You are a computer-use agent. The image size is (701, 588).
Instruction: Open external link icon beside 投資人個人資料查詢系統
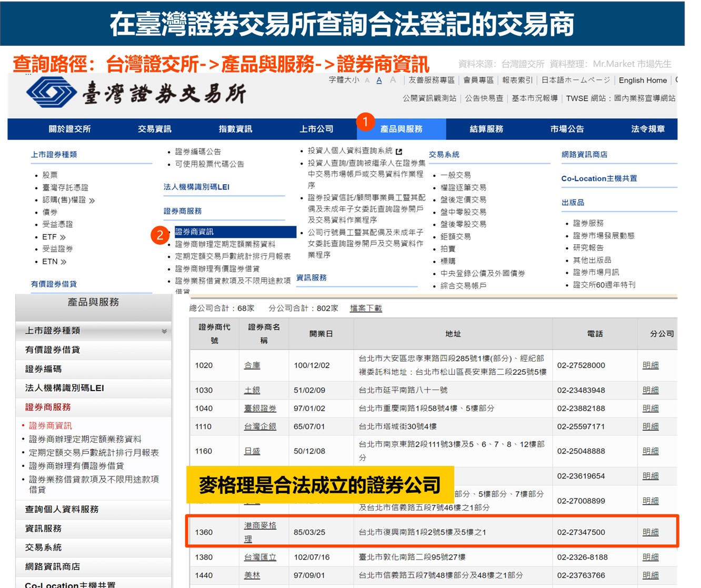point(399,151)
